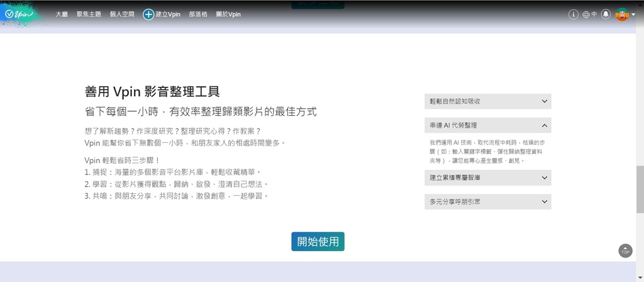Open the notifications bell
This screenshot has width=644, height=282.
tap(606, 14)
